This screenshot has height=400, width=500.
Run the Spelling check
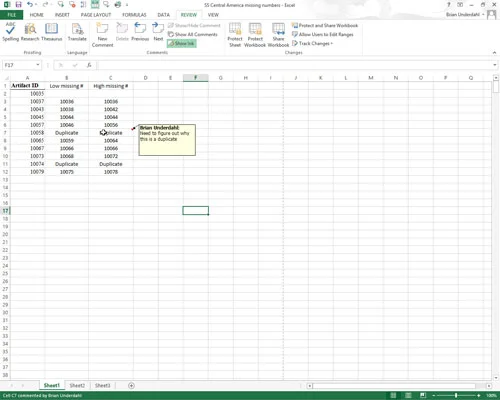click(10, 32)
